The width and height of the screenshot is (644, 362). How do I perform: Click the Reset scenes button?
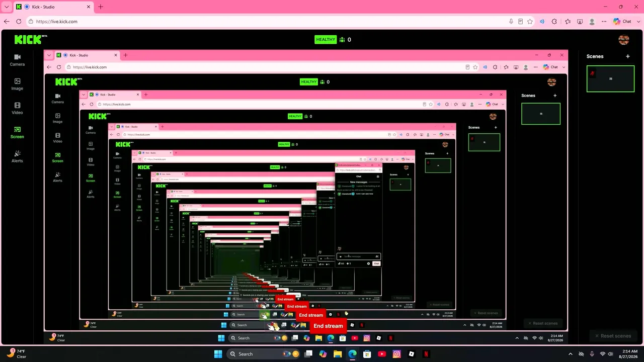tap(613, 336)
